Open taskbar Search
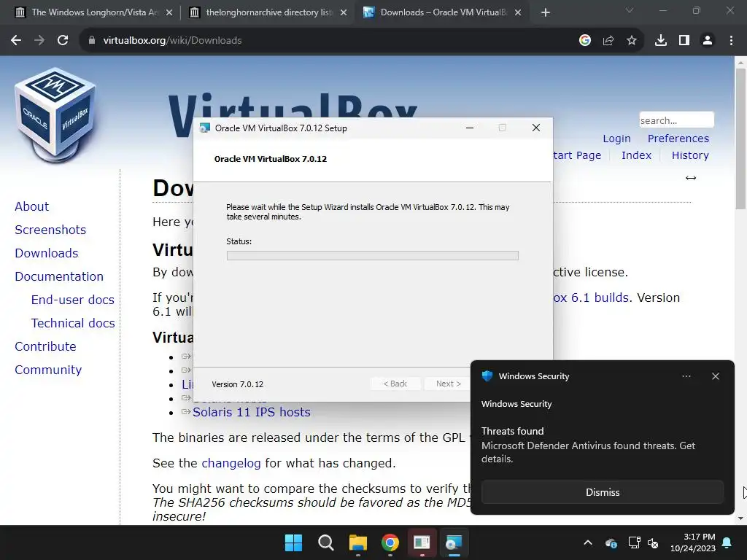 [326, 542]
